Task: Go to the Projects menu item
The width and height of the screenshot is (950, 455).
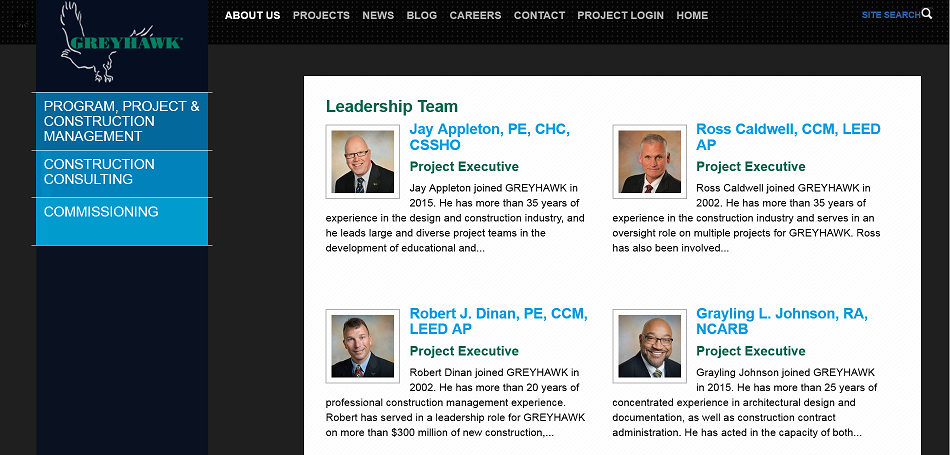Action: pos(321,16)
